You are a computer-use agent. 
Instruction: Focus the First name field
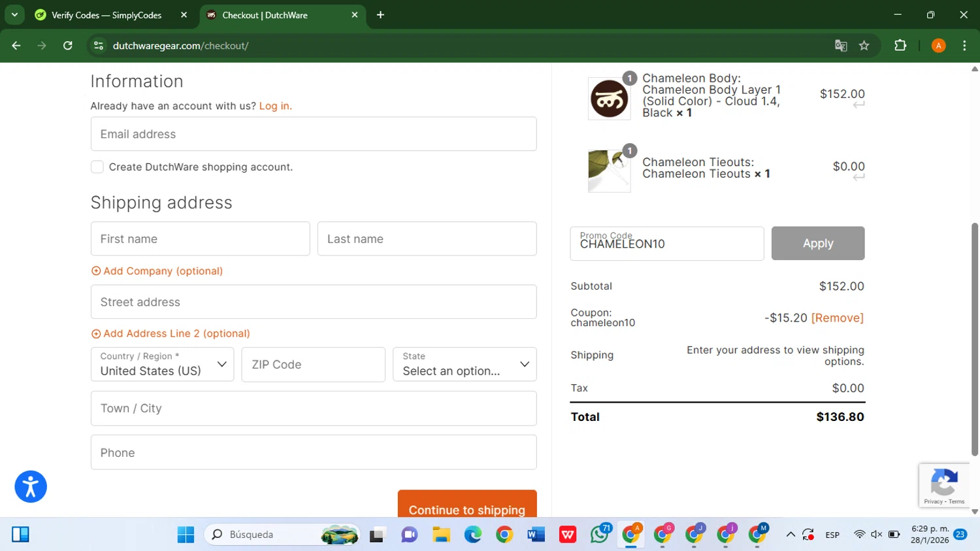[200, 239]
